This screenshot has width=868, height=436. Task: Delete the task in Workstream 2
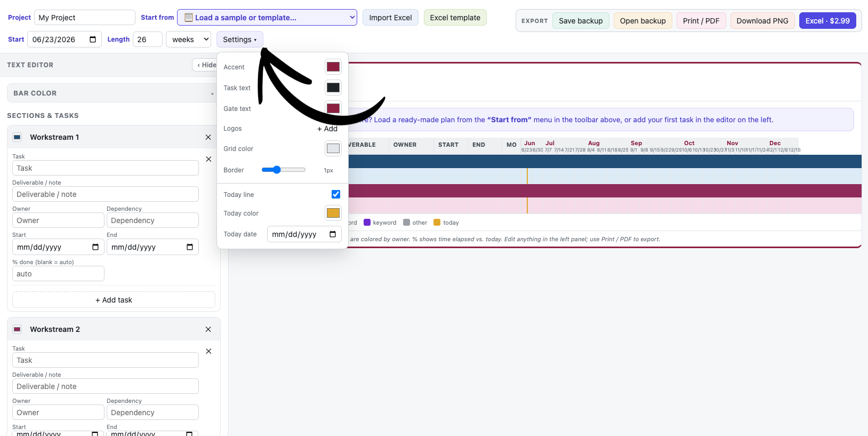(208, 351)
